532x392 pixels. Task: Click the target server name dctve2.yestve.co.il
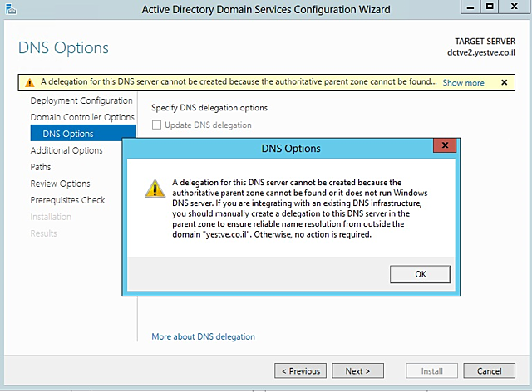pos(480,52)
